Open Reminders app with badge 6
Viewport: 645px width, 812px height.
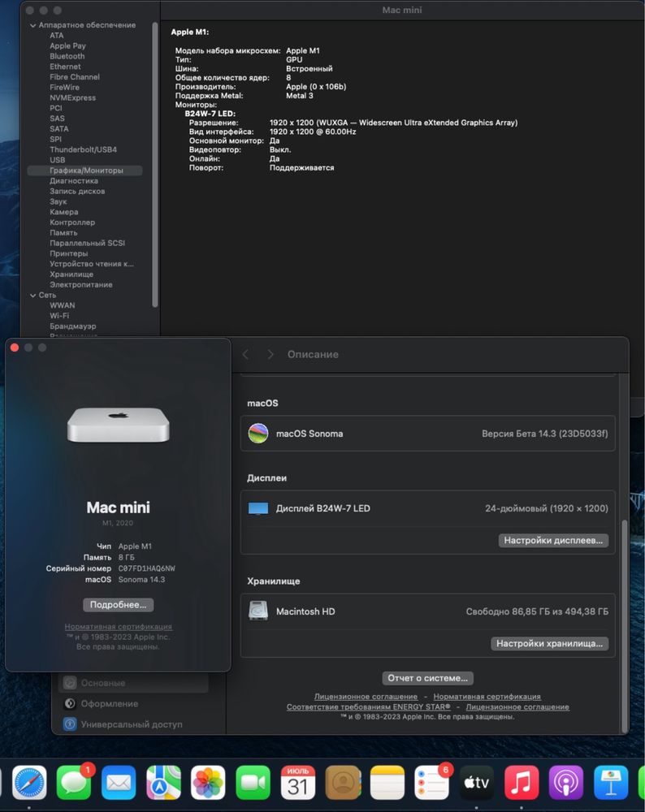pos(432,783)
